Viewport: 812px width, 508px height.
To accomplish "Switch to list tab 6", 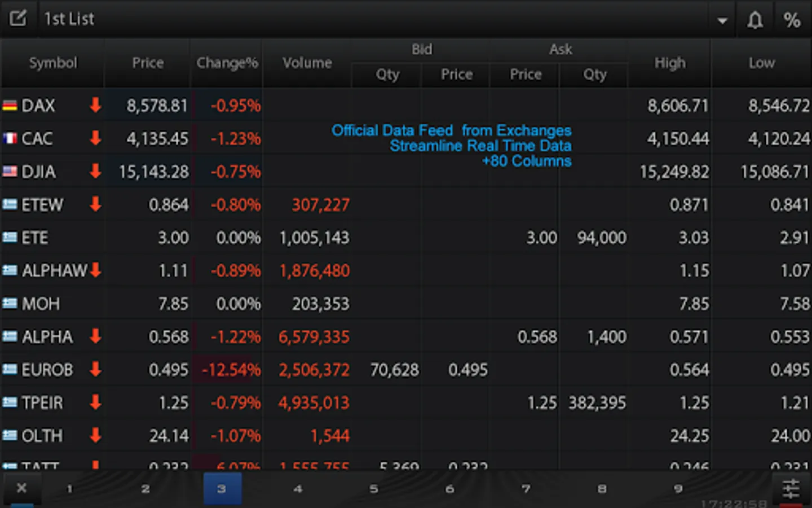I will click(449, 489).
